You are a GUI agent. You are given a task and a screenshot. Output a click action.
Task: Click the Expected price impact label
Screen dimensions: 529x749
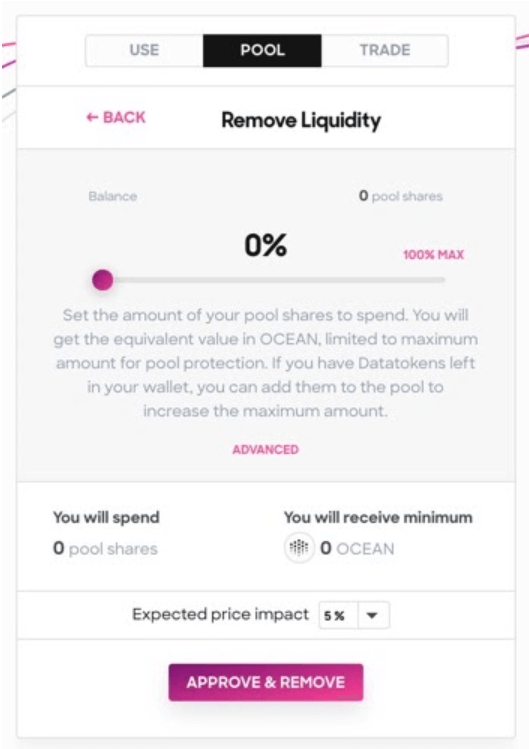pyautogui.click(x=220, y=614)
